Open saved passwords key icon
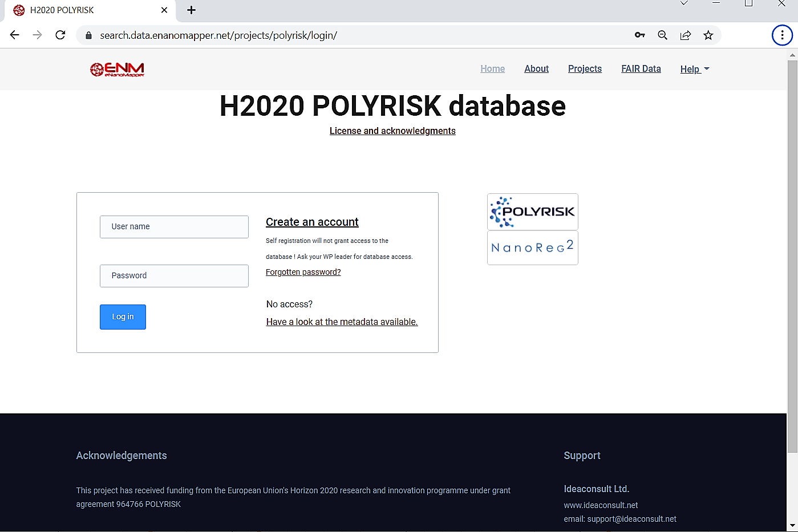This screenshot has width=798, height=532. 640,35
